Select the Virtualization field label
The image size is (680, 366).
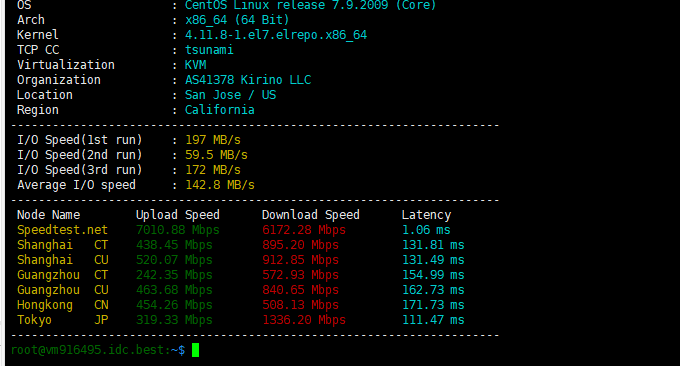pos(66,65)
